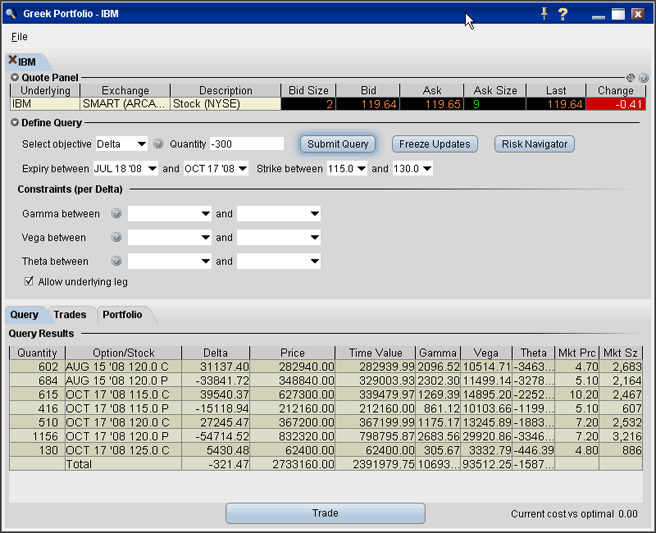Open the Gamma lower bound dropdown
The width and height of the screenshot is (656, 533).
tap(169, 213)
